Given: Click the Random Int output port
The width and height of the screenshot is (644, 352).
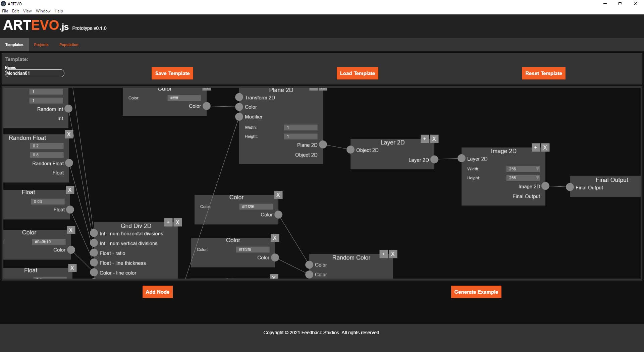Looking at the screenshot, I should (68, 109).
